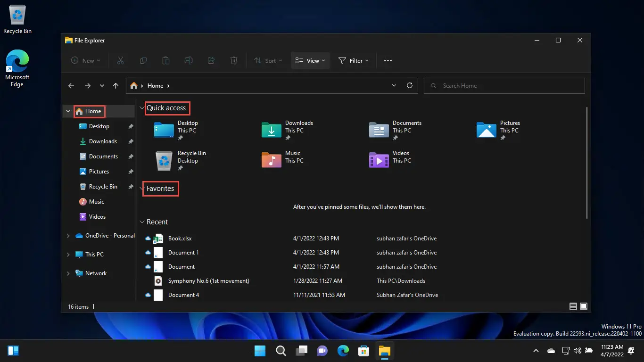Select Pictures in the navigation pane
Screen dimensions: 644x362
99,172
